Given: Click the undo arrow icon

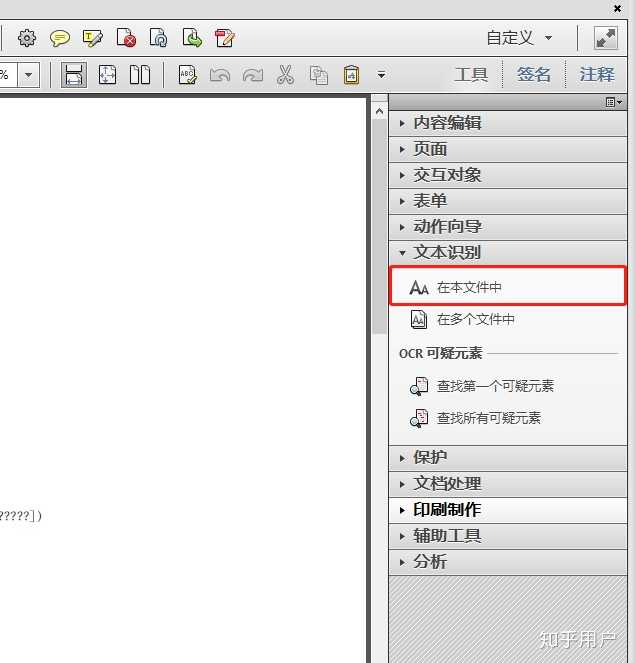Looking at the screenshot, I should click(220, 75).
